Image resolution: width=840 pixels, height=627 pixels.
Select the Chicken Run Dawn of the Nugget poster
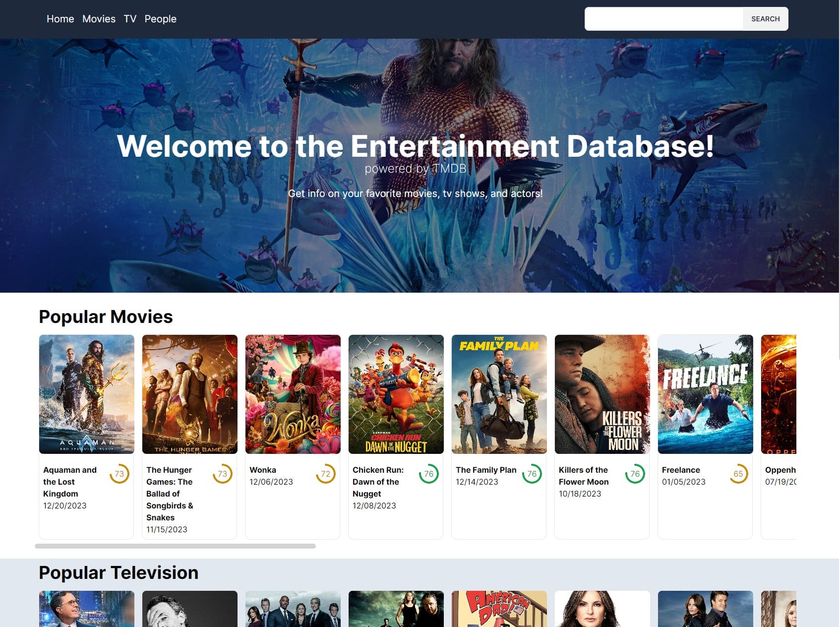396,394
